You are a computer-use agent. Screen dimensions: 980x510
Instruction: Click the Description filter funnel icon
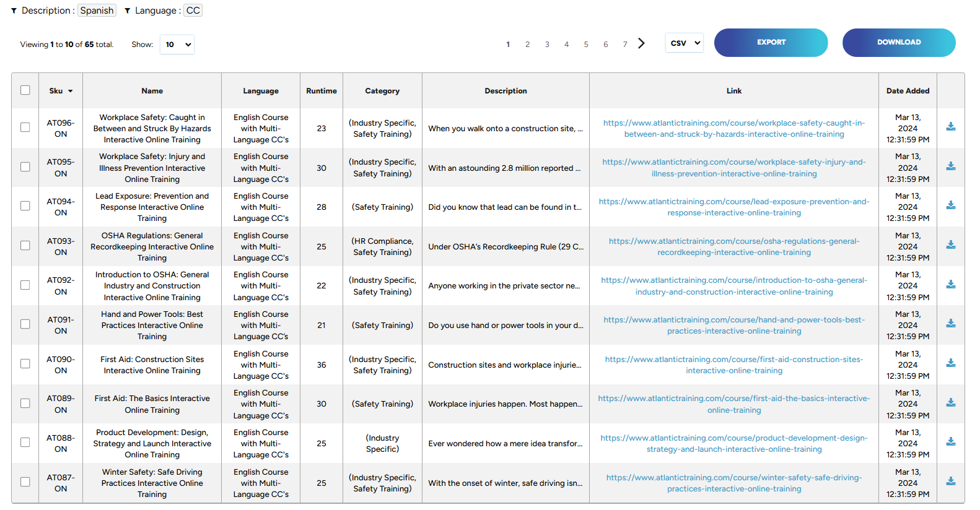coord(14,11)
